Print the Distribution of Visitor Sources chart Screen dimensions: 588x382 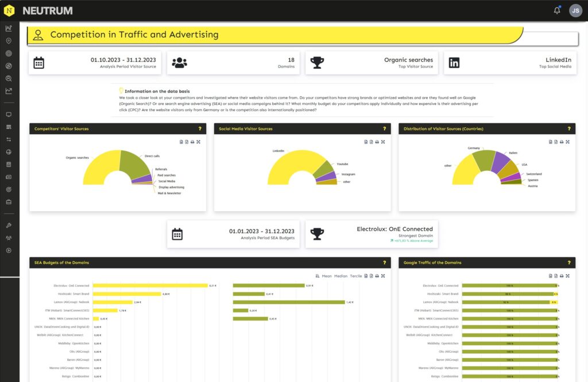point(562,142)
